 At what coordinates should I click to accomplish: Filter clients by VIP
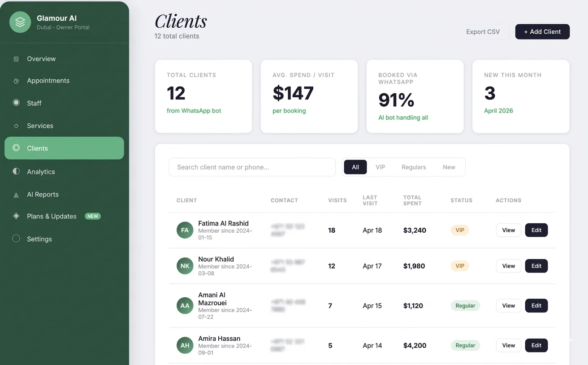380,167
